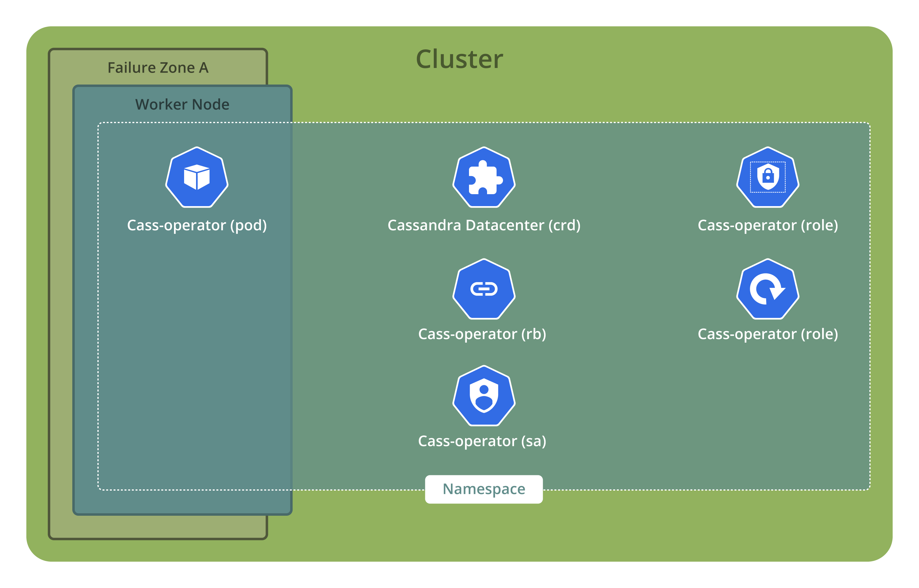This screenshot has height=588, width=919.
Task: Click the cube icon inside the pod hexagon
Action: (197, 178)
